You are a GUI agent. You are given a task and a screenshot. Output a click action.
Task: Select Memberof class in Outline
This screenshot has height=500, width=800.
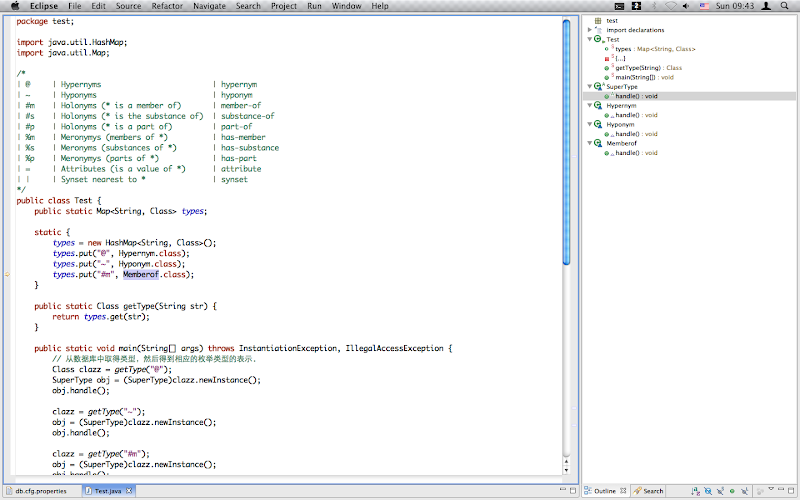pos(621,143)
